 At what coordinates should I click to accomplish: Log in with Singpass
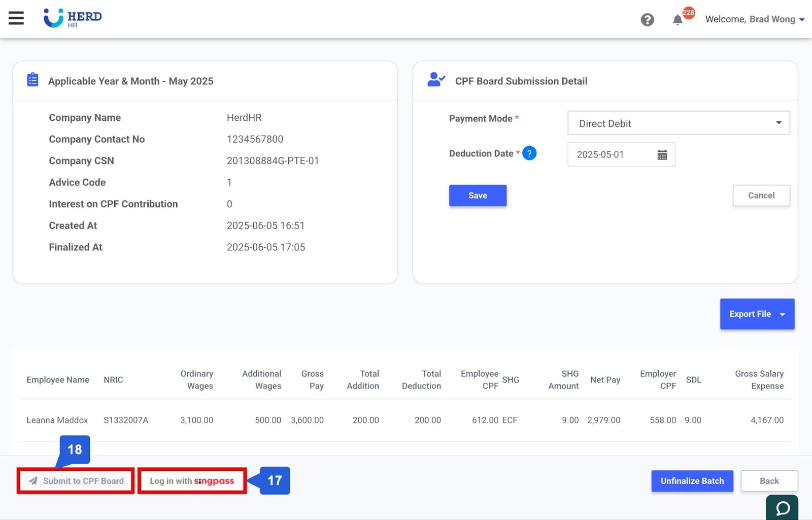click(x=191, y=480)
